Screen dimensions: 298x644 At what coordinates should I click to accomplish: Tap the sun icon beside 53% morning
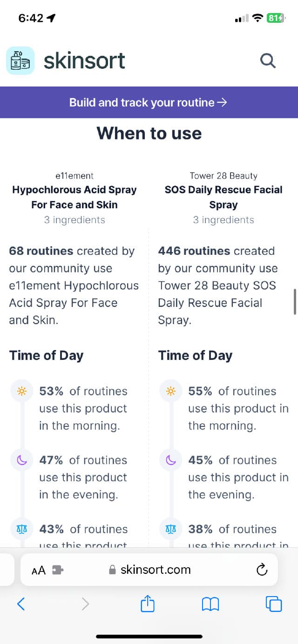(x=21, y=392)
